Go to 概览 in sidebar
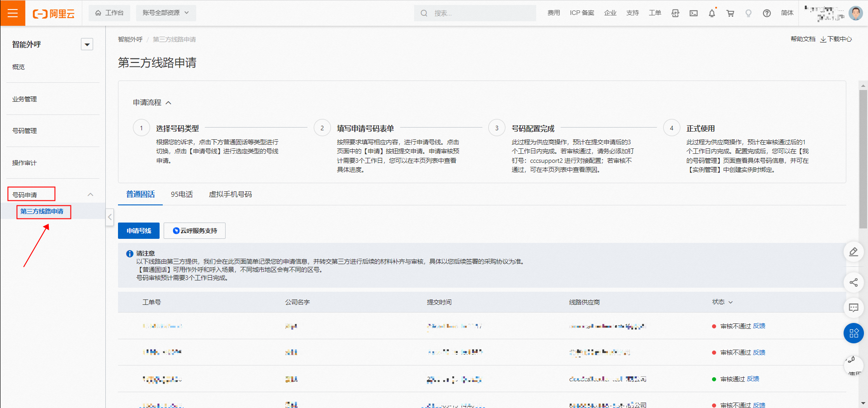This screenshot has height=408, width=868. pos(19,67)
